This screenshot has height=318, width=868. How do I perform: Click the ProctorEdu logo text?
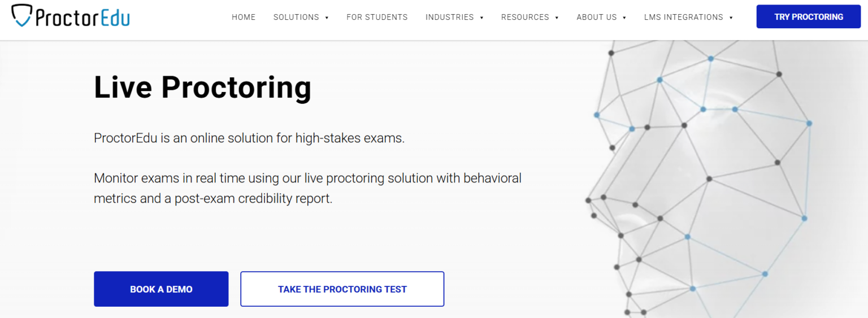coord(83,18)
